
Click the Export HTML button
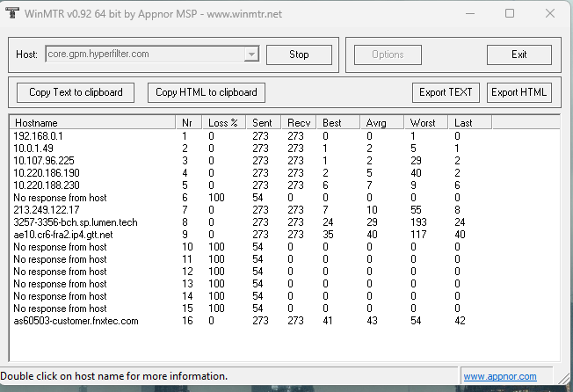point(519,92)
